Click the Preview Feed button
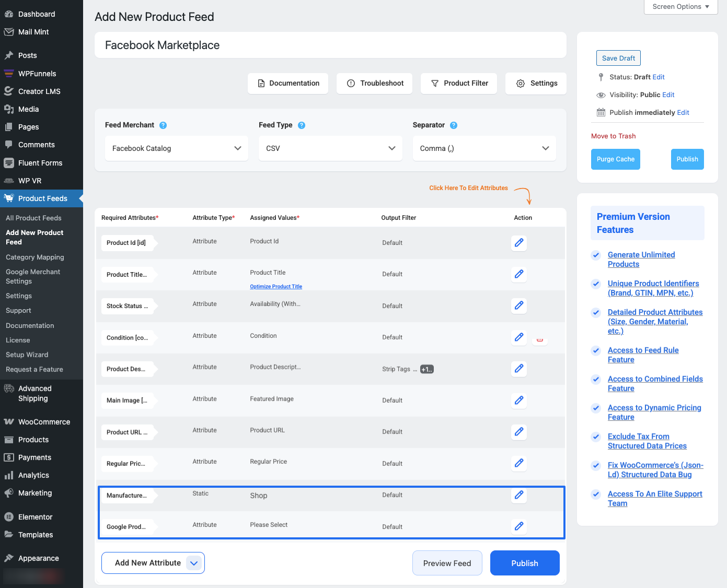 (447, 563)
